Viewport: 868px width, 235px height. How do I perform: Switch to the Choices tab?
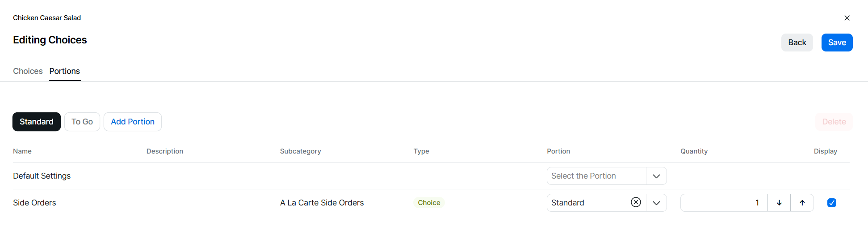[x=28, y=71]
